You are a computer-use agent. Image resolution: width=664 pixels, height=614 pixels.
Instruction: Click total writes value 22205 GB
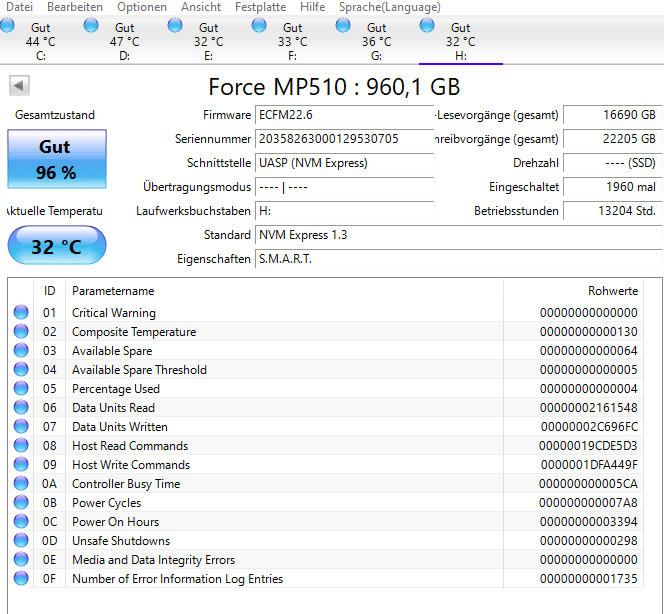pos(612,139)
